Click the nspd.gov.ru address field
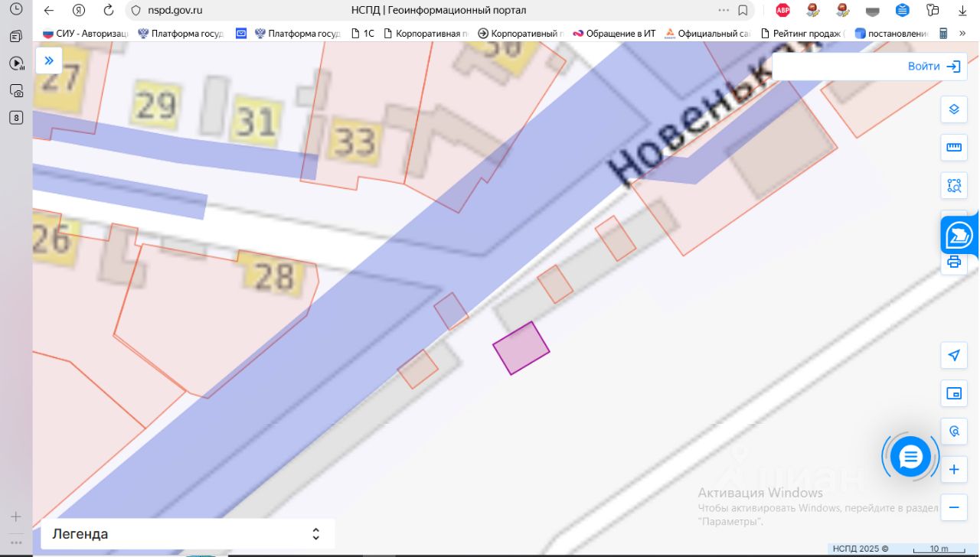 coord(175,11)
